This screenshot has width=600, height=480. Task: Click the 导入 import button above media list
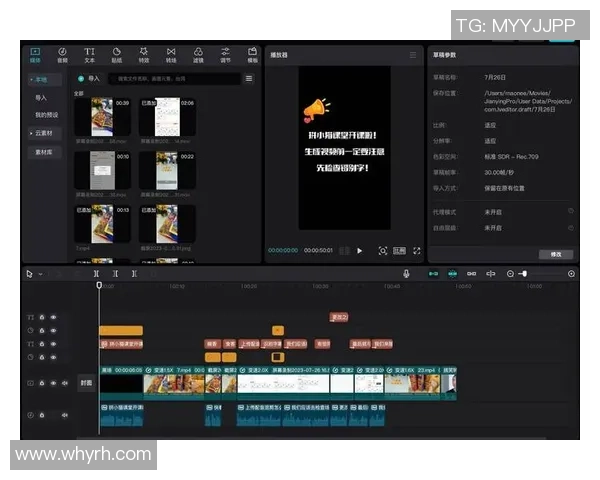(89, 78)
